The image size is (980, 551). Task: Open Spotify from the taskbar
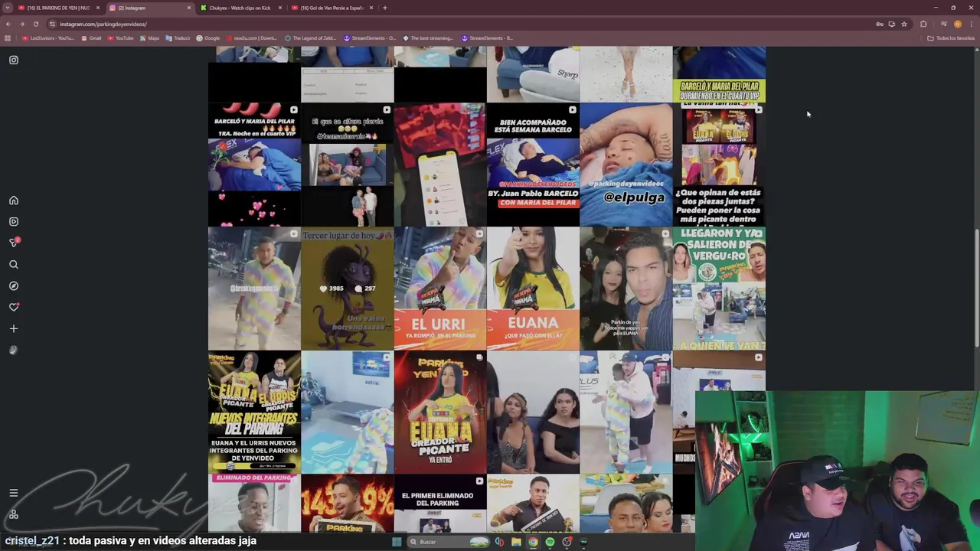[x=550, y=542]
